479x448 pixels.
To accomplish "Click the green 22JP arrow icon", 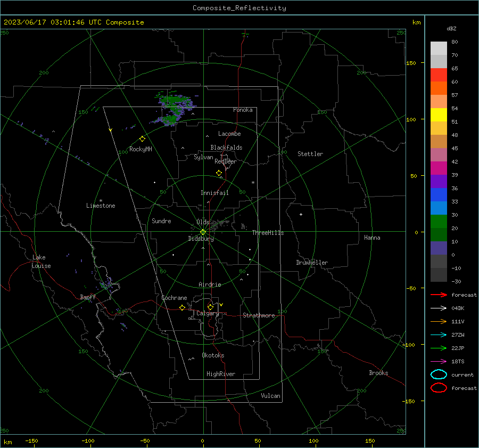I will point(439,348).
